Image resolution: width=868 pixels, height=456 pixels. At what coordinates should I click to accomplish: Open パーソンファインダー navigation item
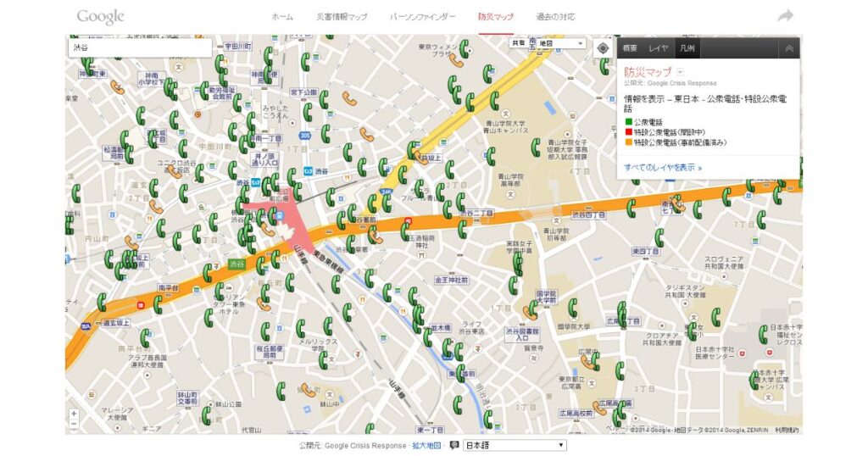point(422,17)
